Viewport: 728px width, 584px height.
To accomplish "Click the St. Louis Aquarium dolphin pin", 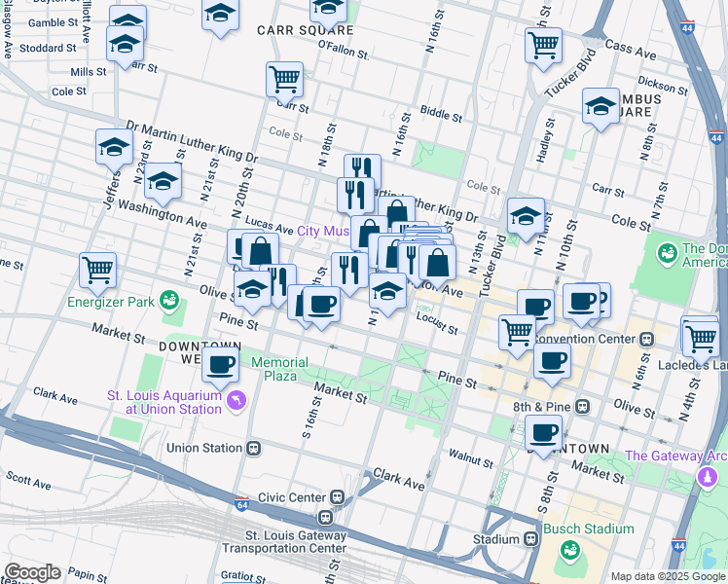I will [x=237, y=401].
